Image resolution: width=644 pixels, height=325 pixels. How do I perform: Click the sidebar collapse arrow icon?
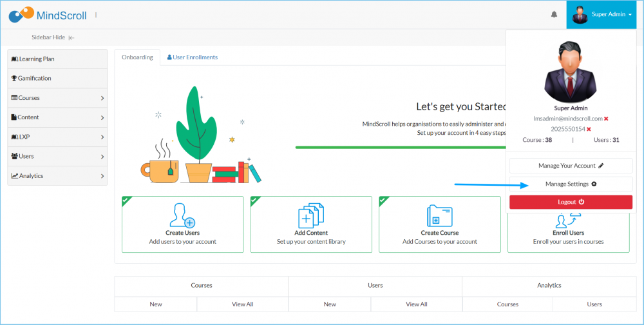[x=71, y=37]
